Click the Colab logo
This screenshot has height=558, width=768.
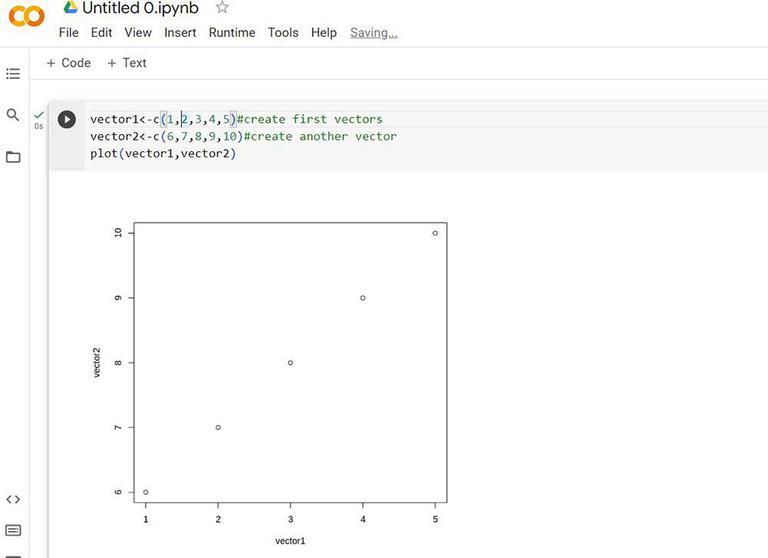pyautogui.click(x=26, y=16)
